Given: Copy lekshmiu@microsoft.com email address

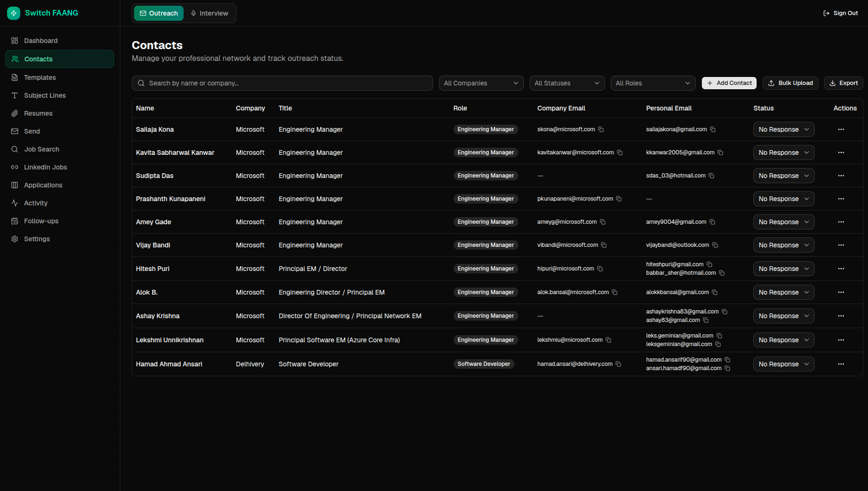Looking at the screenshot, I should (x=608, y=340).
